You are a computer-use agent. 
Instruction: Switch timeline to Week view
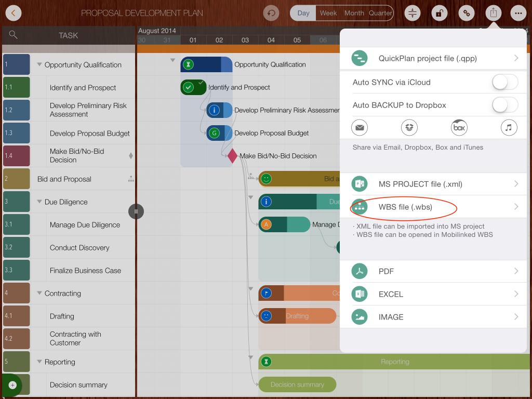click(328, 13)
